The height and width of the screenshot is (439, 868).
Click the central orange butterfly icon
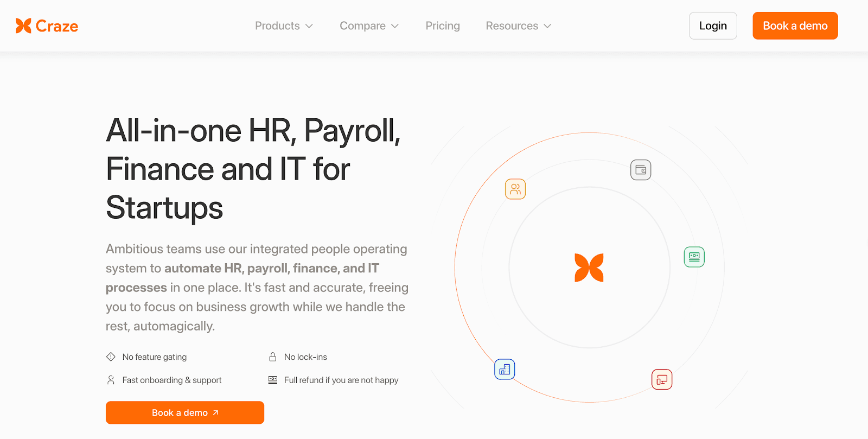pyautogui.click(x=589, y=268)
